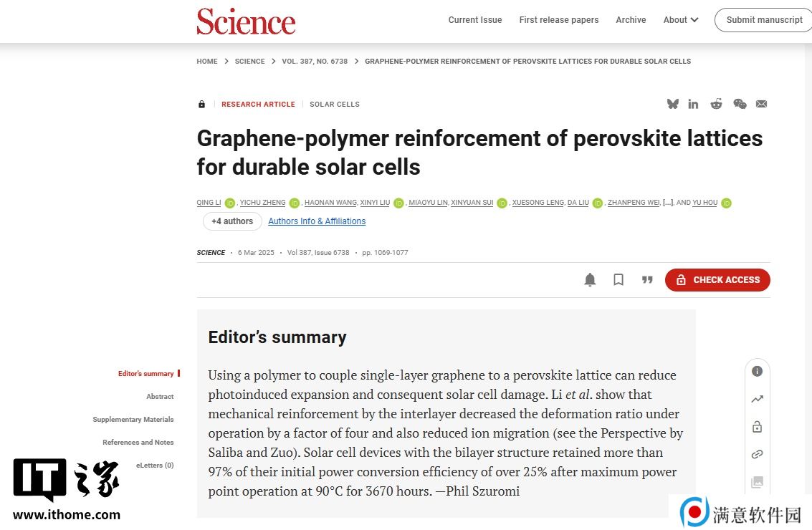Open the About dropdown menu
The height and width of the screenshot is (530, 812).
coord(680,19)
